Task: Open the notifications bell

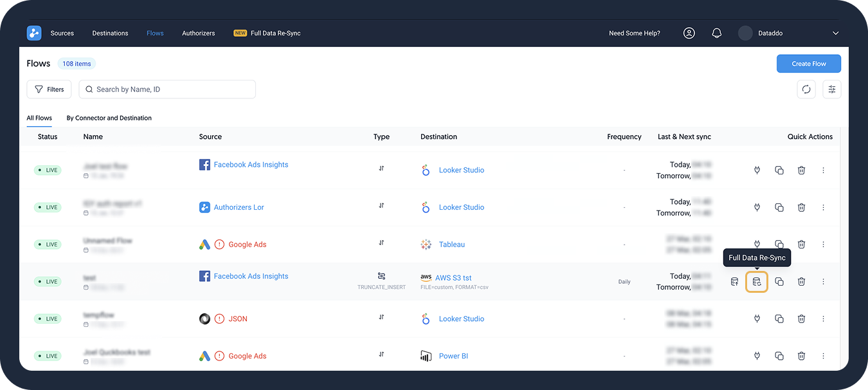Action: coord(717,33)
